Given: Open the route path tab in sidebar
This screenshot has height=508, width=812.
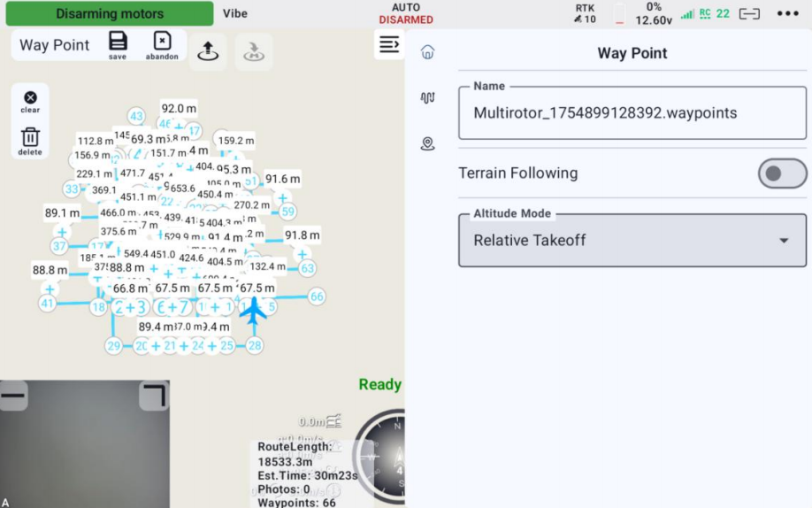Looking at the screenshot, I should tap(428, 98).
